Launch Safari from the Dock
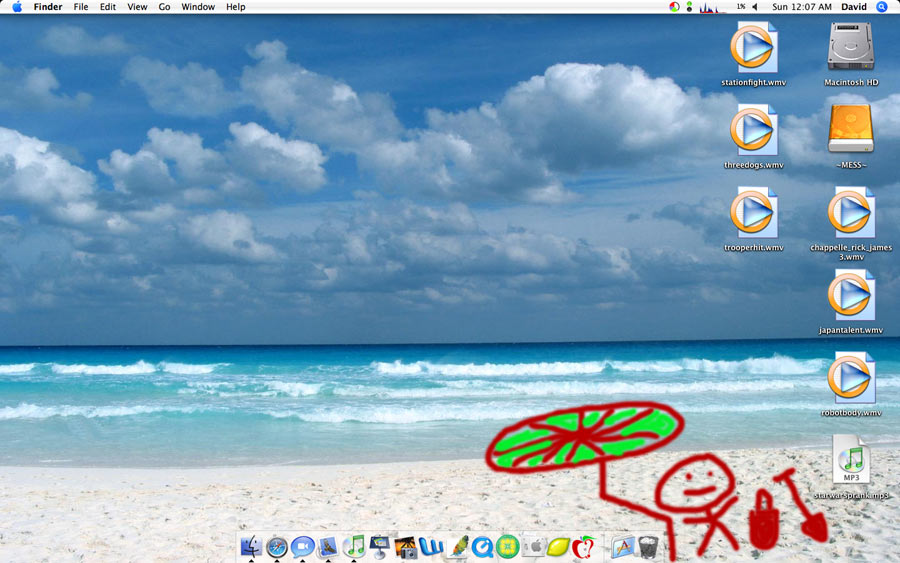Viewport: 900px width, 563px height. point(277,547)
